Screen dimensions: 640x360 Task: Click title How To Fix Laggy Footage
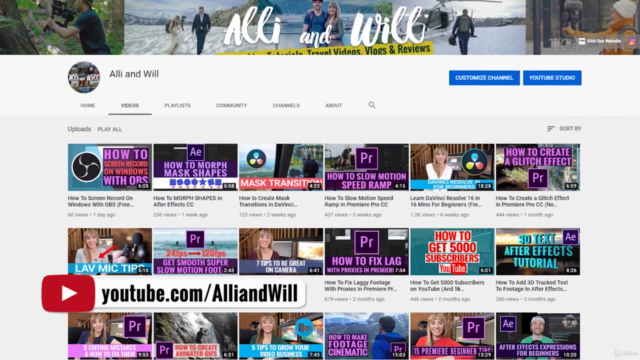pos(361,286)
